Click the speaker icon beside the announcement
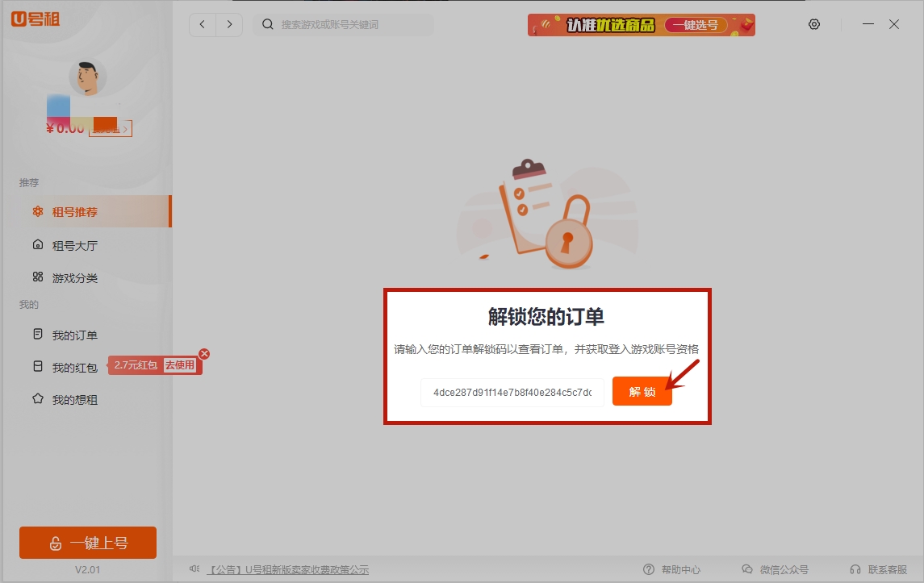 coord(194,567)
